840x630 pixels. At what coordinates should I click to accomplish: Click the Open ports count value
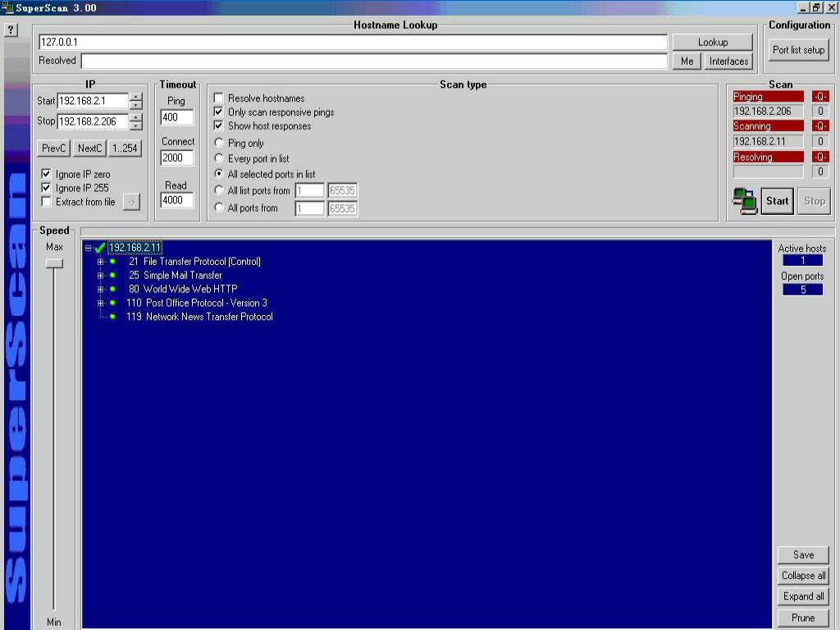pyautogui.click(x=802, y=290)
